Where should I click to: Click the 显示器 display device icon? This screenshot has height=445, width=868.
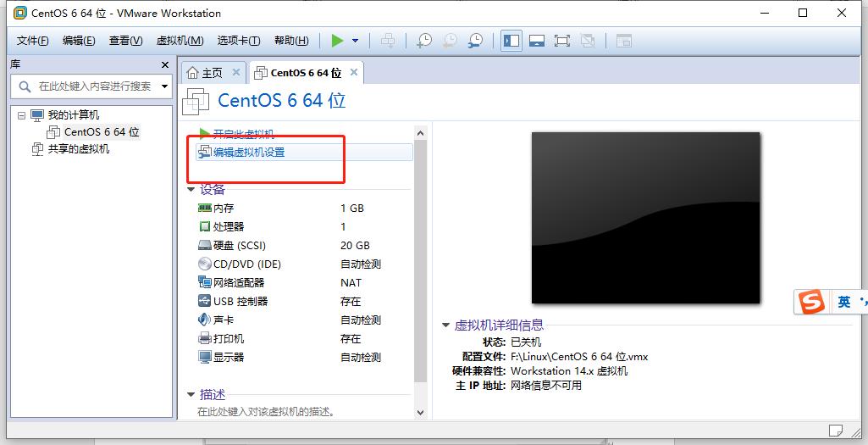pyautogui.click(x=204, y=357)
